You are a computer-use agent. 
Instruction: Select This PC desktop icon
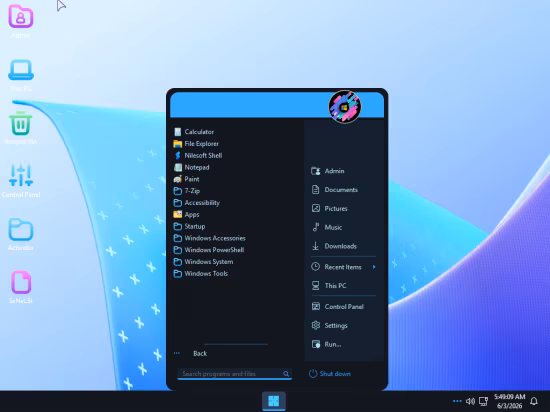point(21,75)
